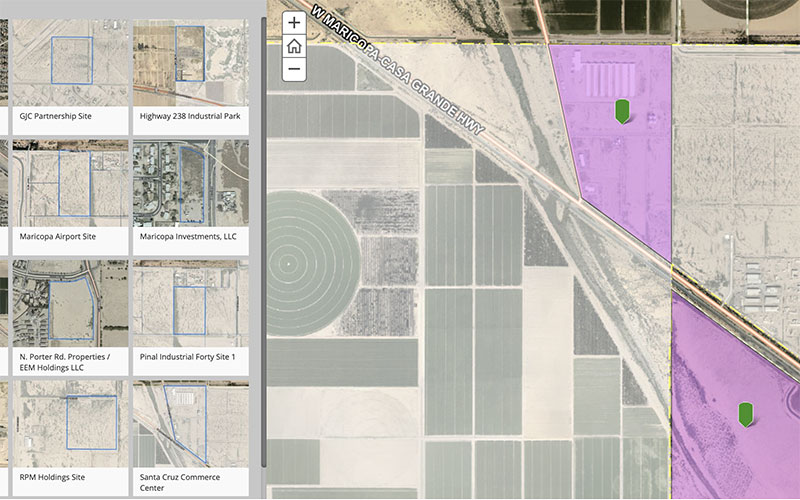Image resolution: width=800 pixels, height=500 pixels.
Task: Click the green marker on the upper purple parcel
Action: pyautogui.click(x=622, y=111)
